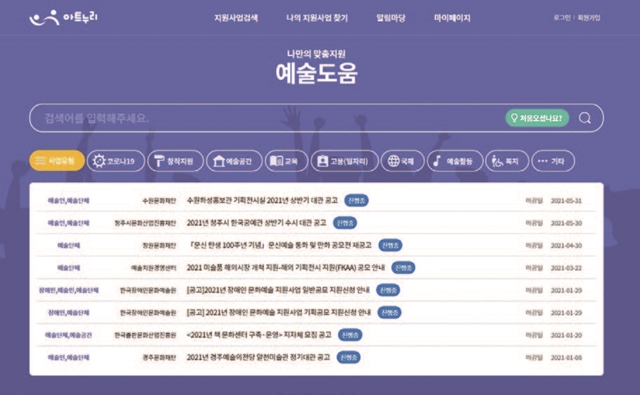Open the 문신 탄생 100주년 기념 공모전 재공고

click(x=280, y=245)
